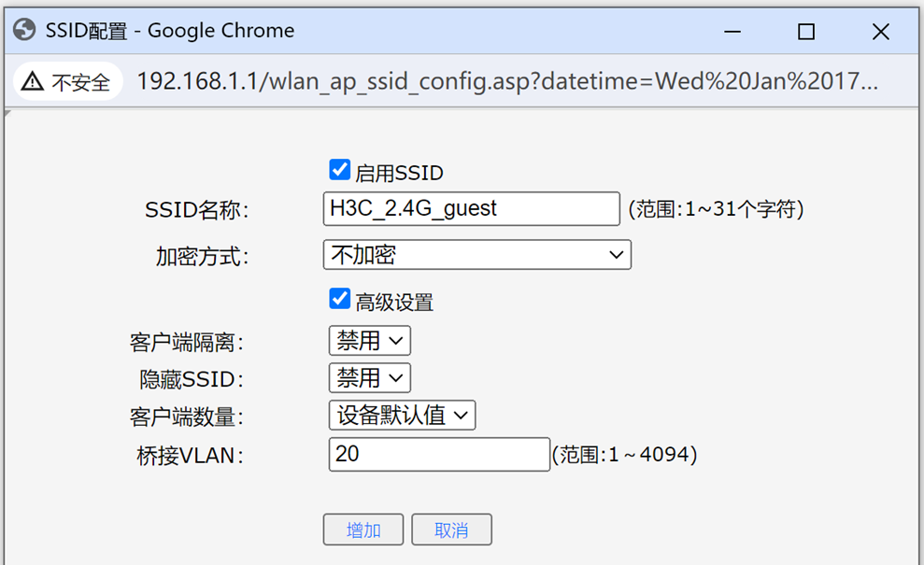This screenshot has height=565, width=924.
Task: Maximize the SSID配置 window
Action: [806, 31]
